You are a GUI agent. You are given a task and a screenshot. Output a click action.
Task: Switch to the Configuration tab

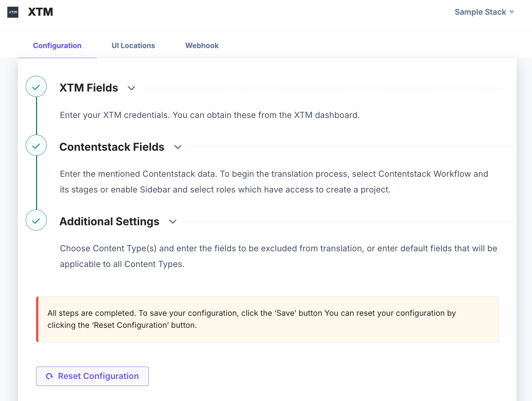[57, 45]
